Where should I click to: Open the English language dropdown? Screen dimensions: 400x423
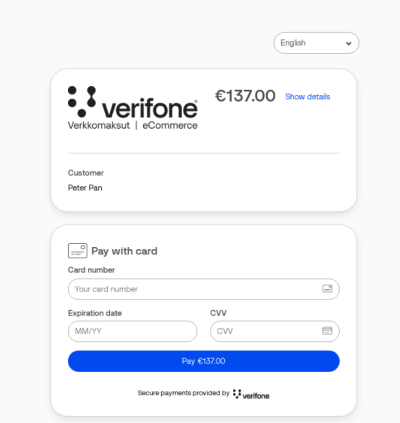[316, 43]
